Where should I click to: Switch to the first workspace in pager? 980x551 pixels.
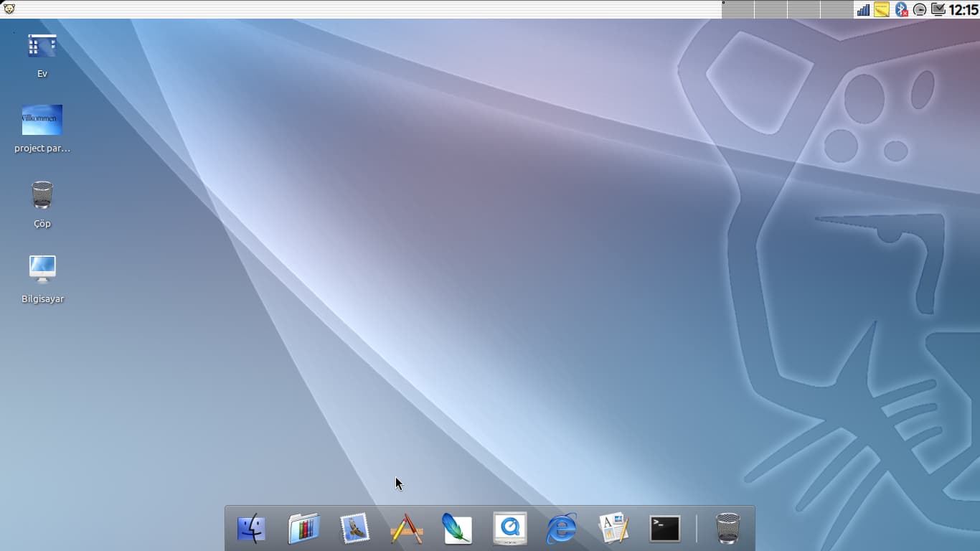pos(738,9)
